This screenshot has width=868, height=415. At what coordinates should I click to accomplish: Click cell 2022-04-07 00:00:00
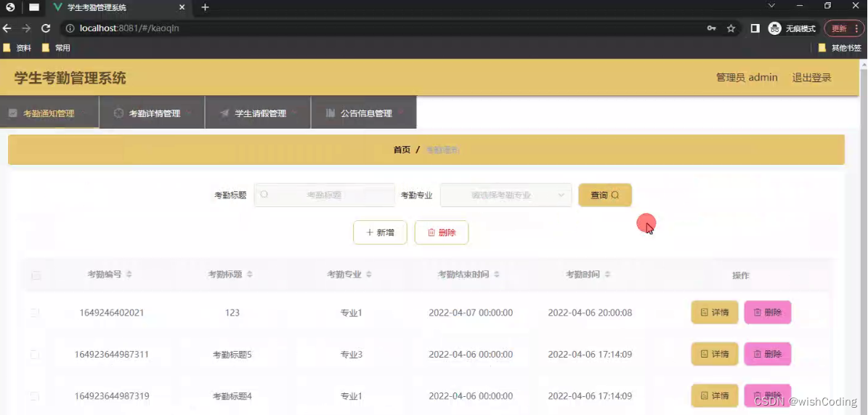coord(471,313)
